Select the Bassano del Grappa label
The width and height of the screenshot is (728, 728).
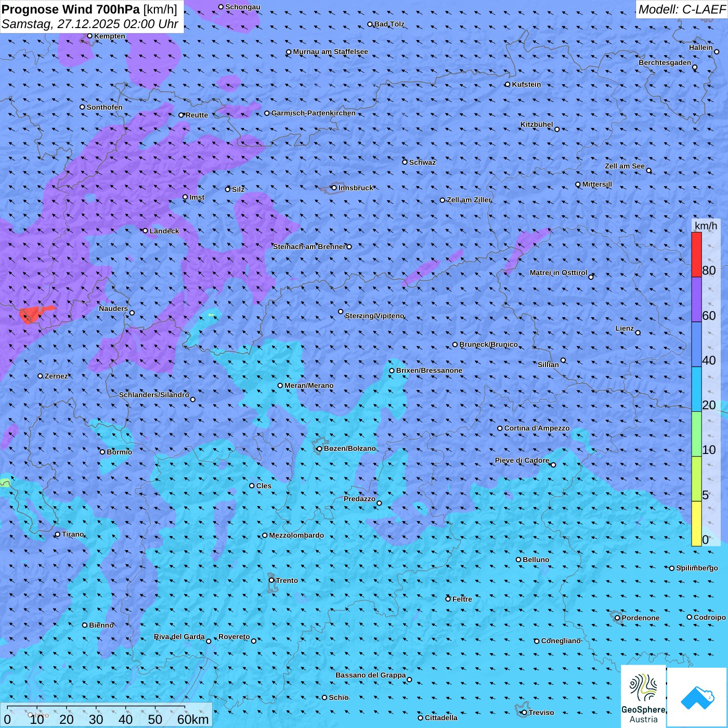[x=371, y=675]
